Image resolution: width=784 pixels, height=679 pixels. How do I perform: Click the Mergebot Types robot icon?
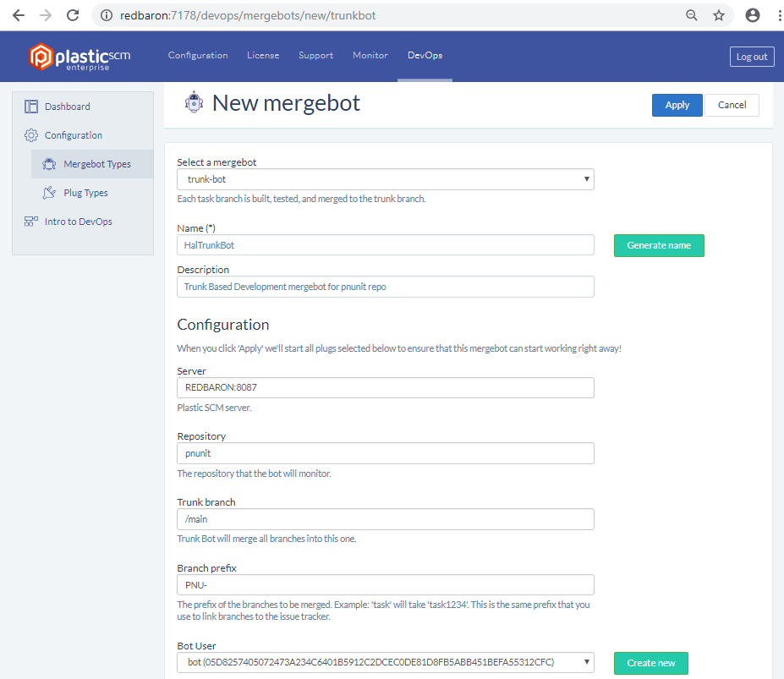[49, 164]
